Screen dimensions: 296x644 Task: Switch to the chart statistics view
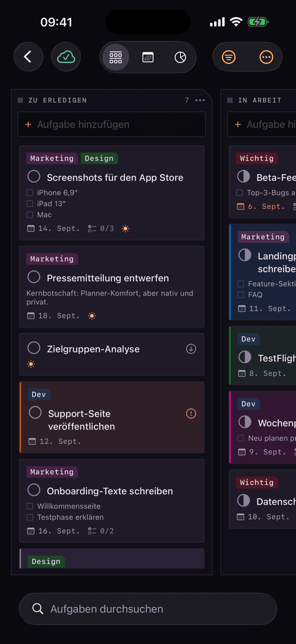click(x=180, y=57)
